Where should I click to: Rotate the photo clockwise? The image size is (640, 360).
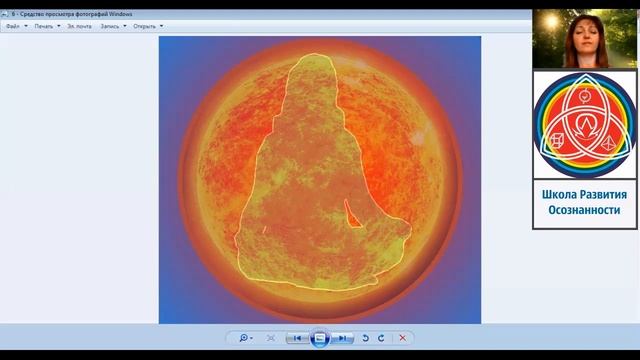click(x=381, y=338)
